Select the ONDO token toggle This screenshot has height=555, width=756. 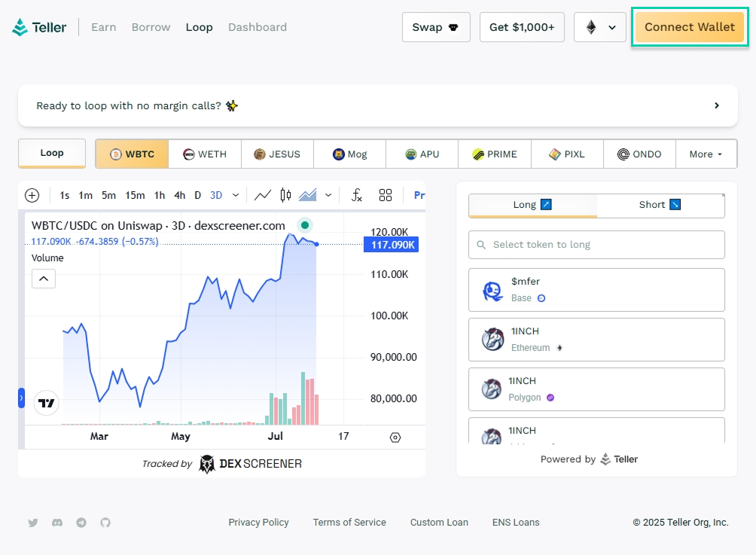639,154
